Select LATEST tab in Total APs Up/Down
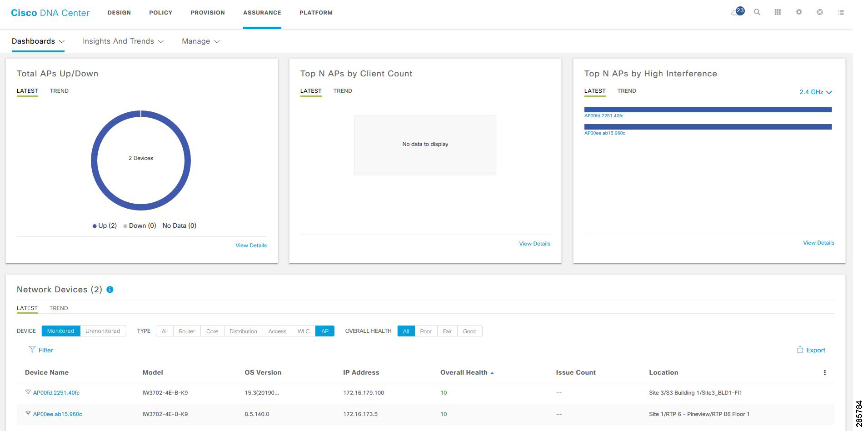Image resolution: width=868 pixels, height=431 pixels. pos(27,91)
